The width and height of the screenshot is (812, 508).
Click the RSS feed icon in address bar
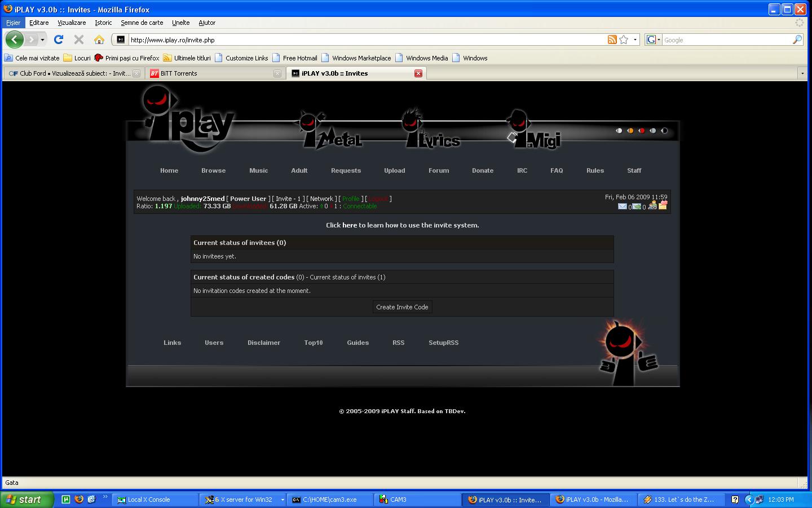point(612,40)
